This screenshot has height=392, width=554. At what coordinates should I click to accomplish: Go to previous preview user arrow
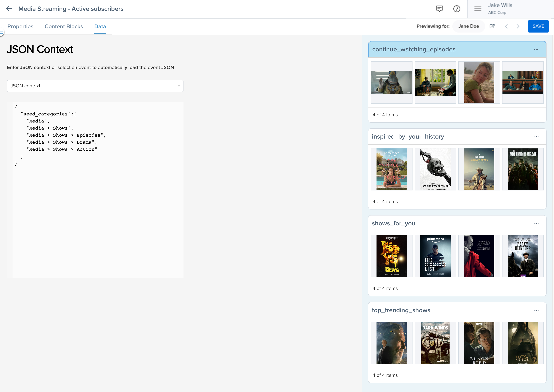[x=507, y=26]
